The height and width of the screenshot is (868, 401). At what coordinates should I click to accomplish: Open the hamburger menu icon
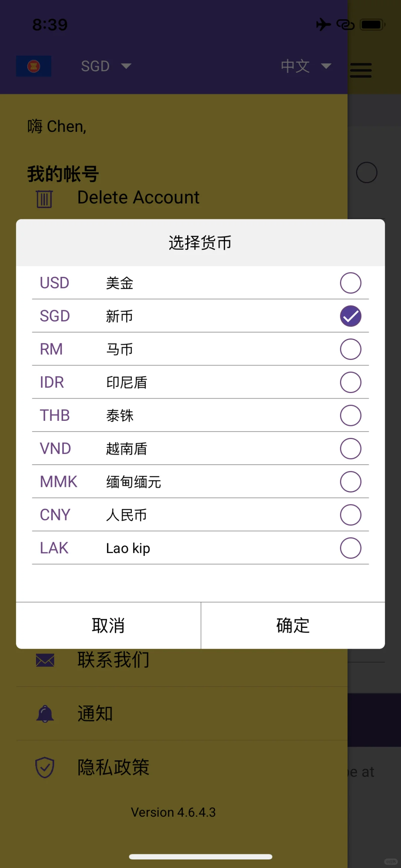point(361,70)
